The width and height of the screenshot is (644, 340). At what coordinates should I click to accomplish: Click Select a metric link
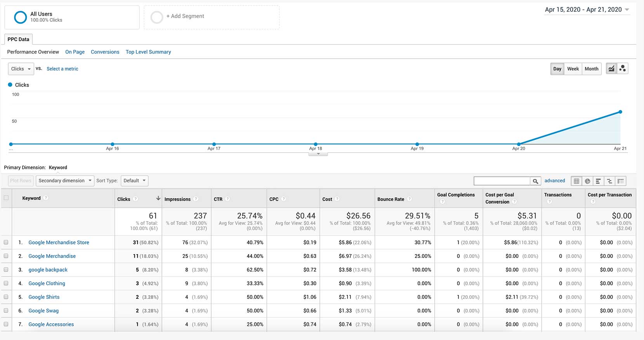(62, 69)
